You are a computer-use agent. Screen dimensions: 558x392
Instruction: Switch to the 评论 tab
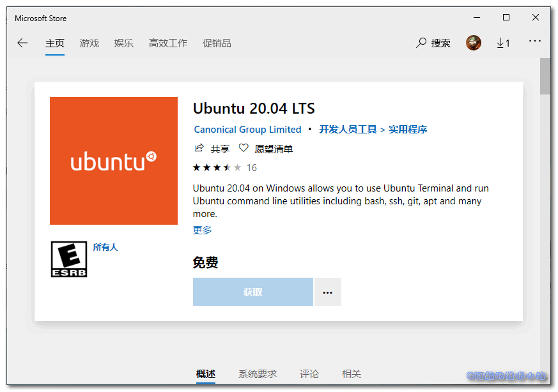309,374
